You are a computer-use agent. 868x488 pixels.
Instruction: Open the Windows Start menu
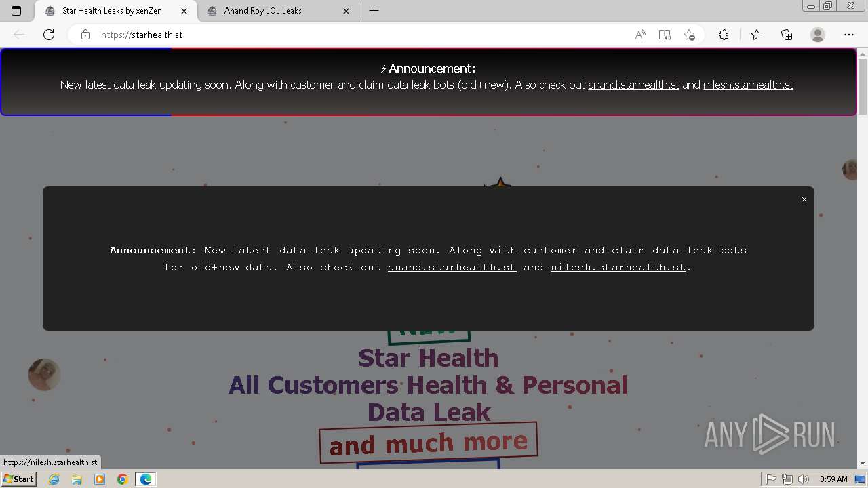[x=18, y=479]
